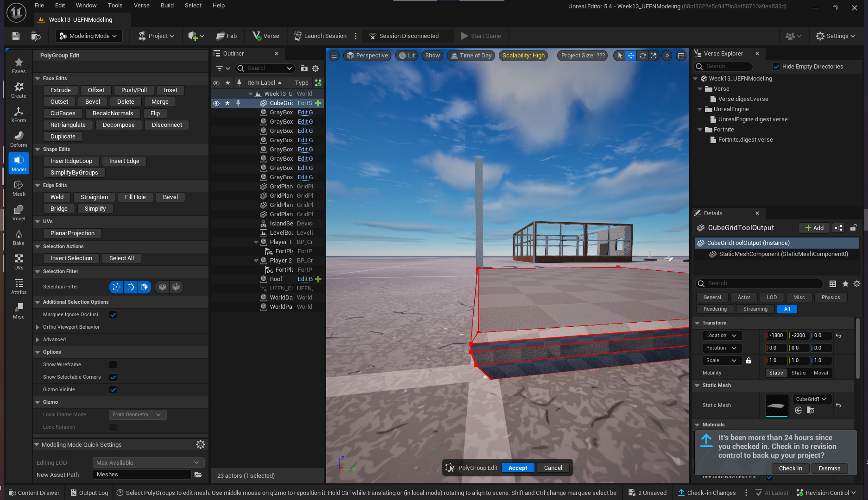
Task: Open Editing LOD Max Available dropdown
Action: (148, 462)
